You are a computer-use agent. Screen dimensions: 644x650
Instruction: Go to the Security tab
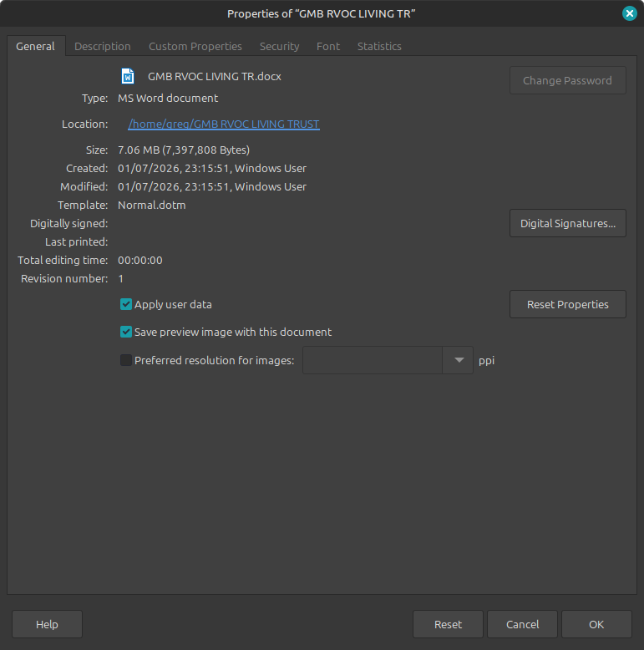pyautogui.click(x=279, y=47)
